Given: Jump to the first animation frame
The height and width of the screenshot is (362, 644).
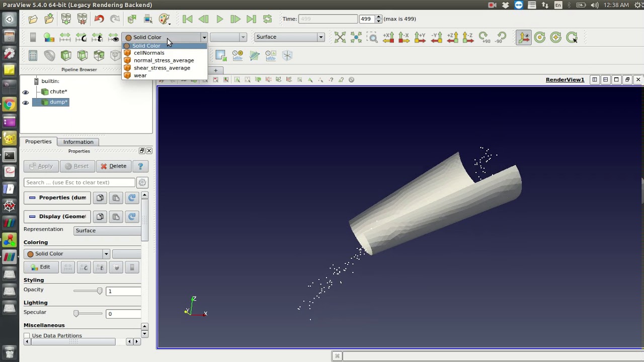Looking at the screenshot, I should 188,19.
